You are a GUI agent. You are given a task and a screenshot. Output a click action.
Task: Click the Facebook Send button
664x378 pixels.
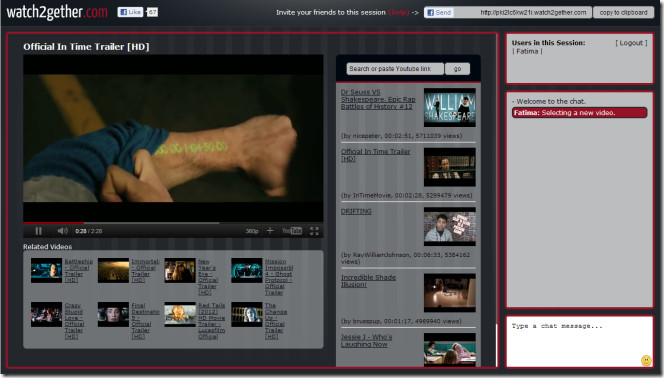coord(439,13)
